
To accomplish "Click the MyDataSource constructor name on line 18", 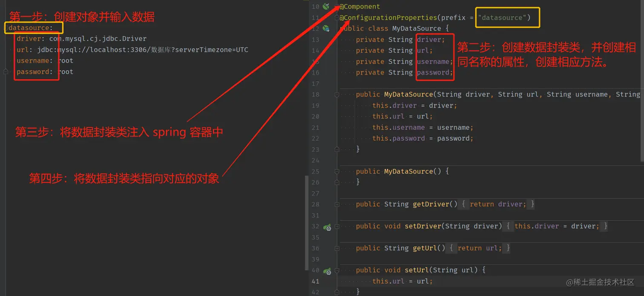I will pos(408,94).
